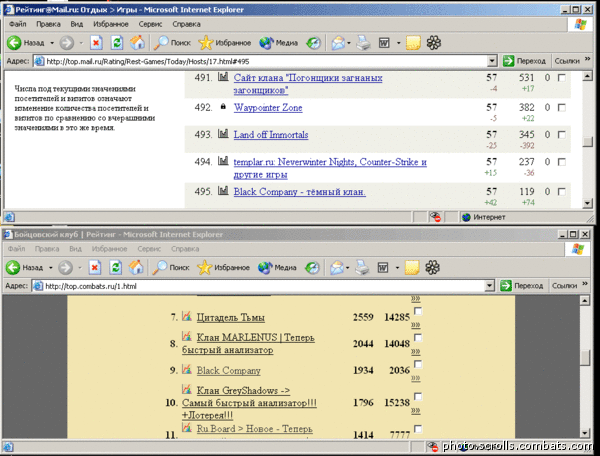Refresh page in Mail.ru rating window
Image resolution: width=600 pixels, height=456 pixels.
[117, 43]
